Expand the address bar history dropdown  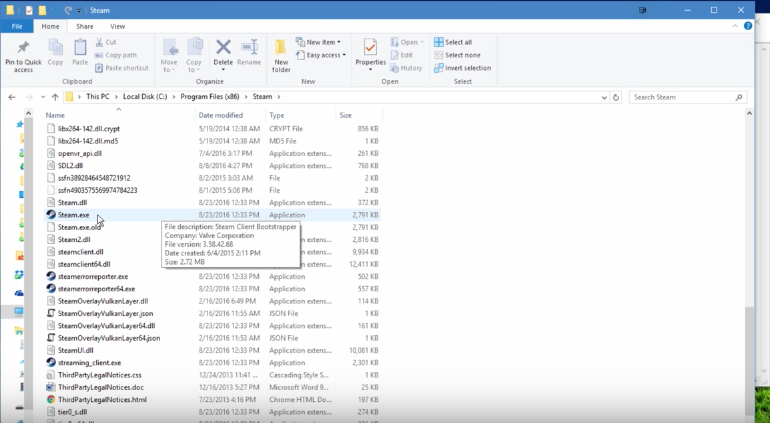pyautogui.click(x=604, y=97)
